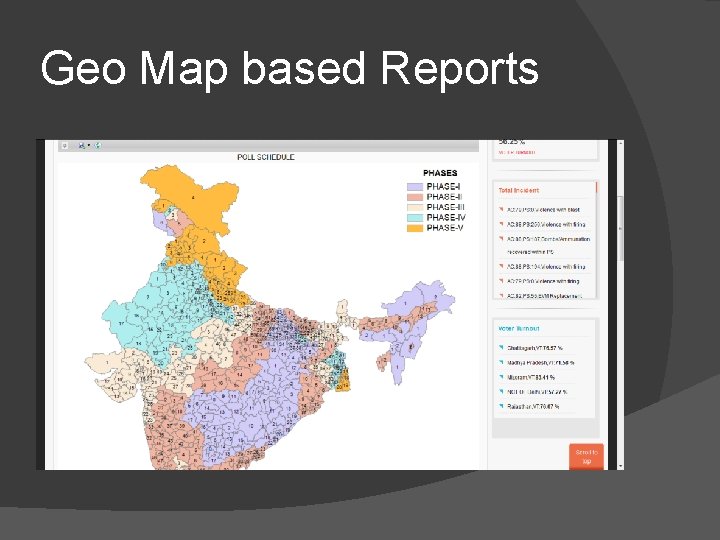Open the 'Violence with blast' incident entry

tap(543, 210)
